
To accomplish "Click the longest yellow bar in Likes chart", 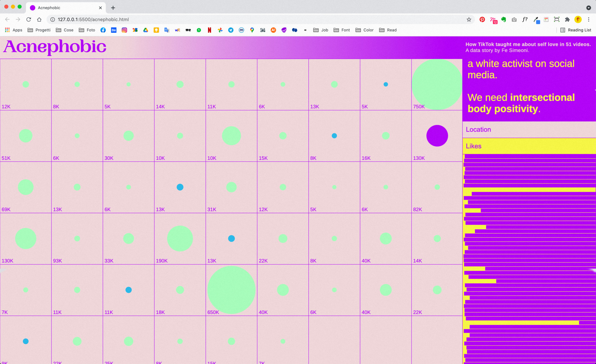I will pos(529,190).
